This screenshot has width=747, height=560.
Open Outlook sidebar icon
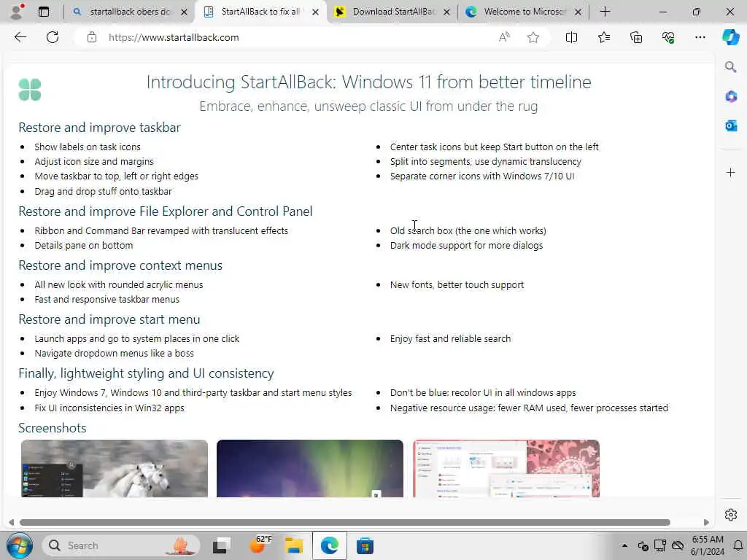731,125
